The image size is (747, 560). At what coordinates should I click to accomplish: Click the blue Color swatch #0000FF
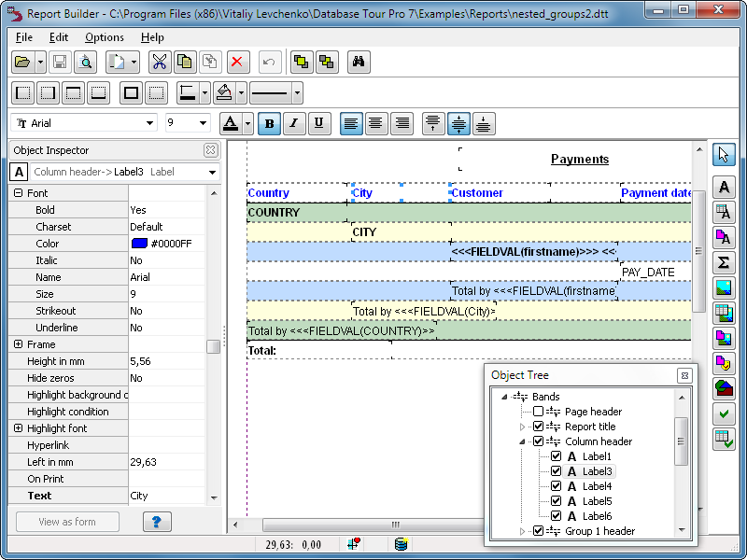(139, 244)
